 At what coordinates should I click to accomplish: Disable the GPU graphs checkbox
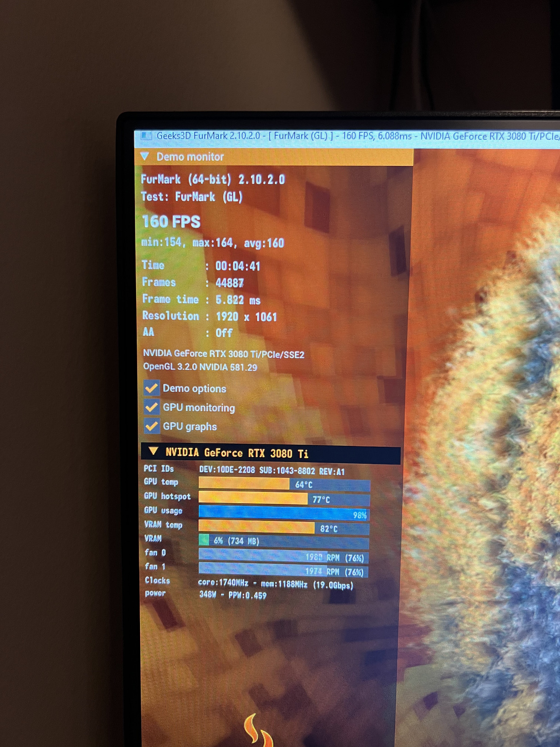pos(152,426)
